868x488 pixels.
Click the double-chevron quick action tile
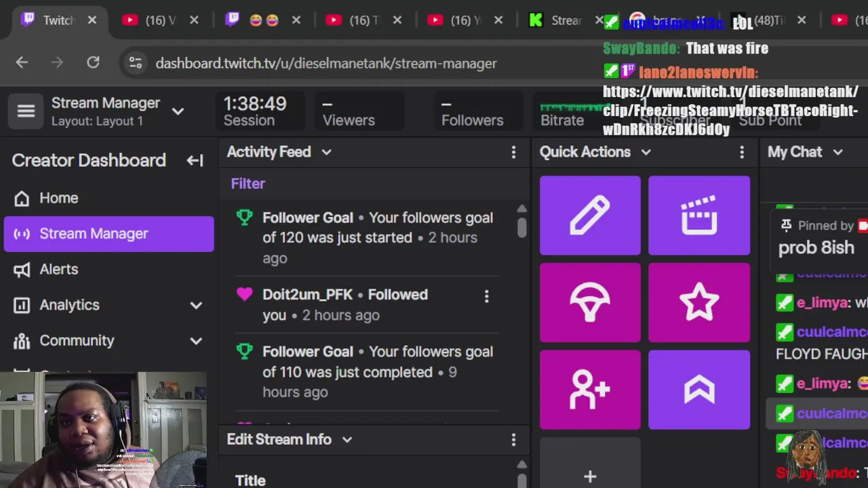[699, 390]
